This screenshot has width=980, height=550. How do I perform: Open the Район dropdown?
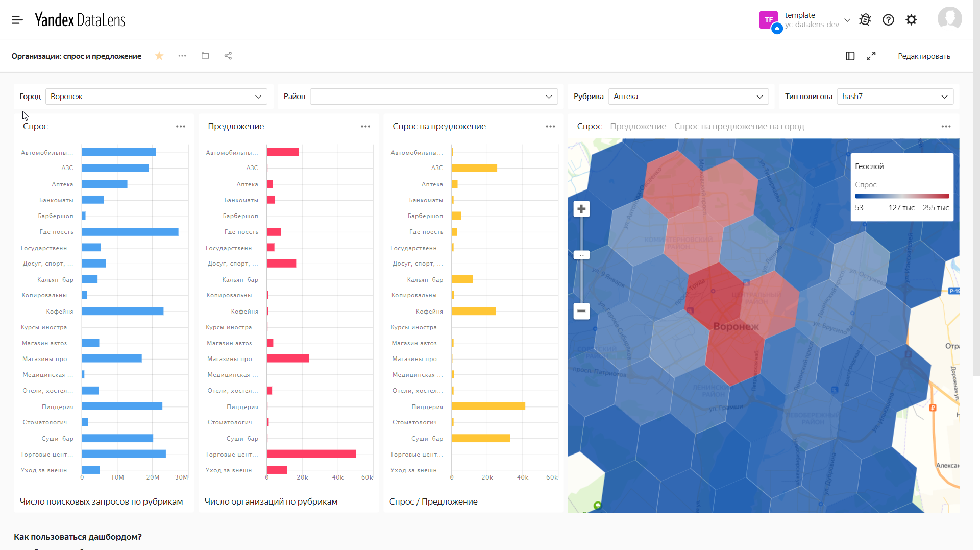point(434,97)
